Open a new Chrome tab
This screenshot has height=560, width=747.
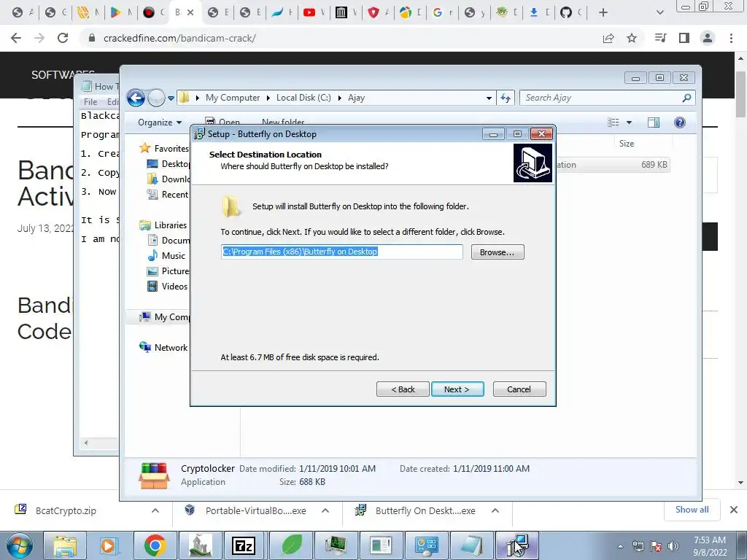(603, 13)
